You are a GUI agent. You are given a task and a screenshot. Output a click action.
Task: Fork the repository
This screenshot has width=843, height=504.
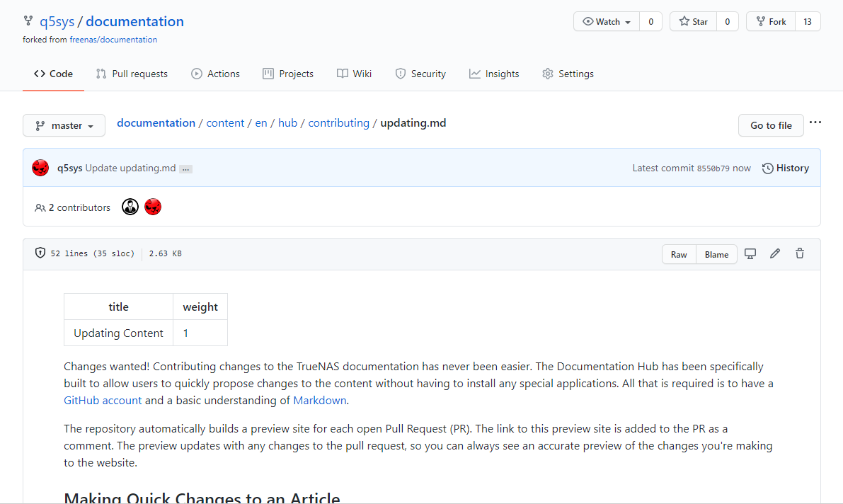[x=771, y=21]
